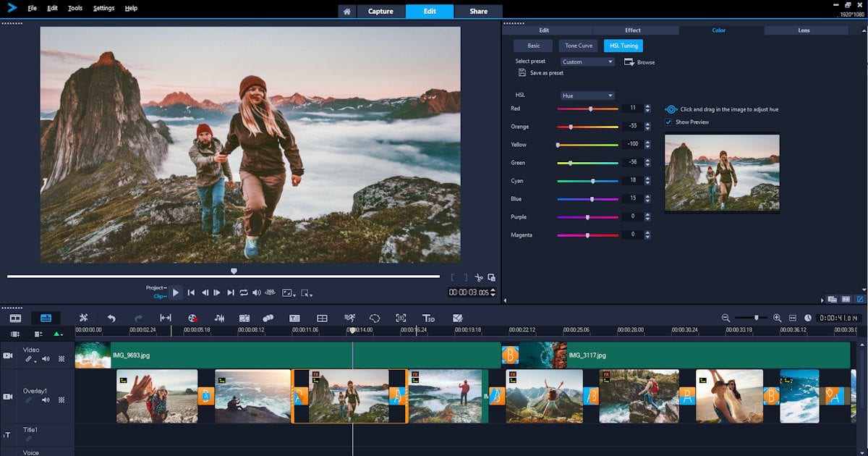Open the Subtitle Editor
The image size is (868, 456).
[294, 318]
